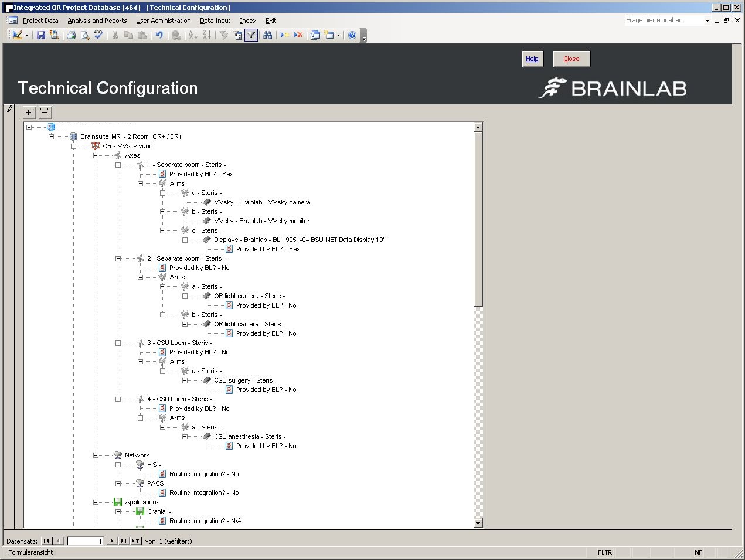Click the Help button in header
This screenshot has height=560, width=745.
[532, 59]
